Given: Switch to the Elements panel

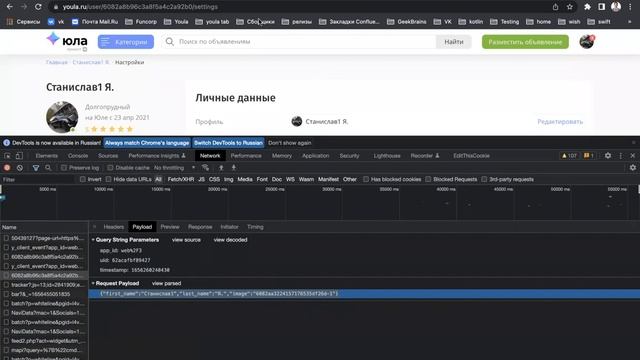Looking at the screenshot, I should [x=47, y=156].
